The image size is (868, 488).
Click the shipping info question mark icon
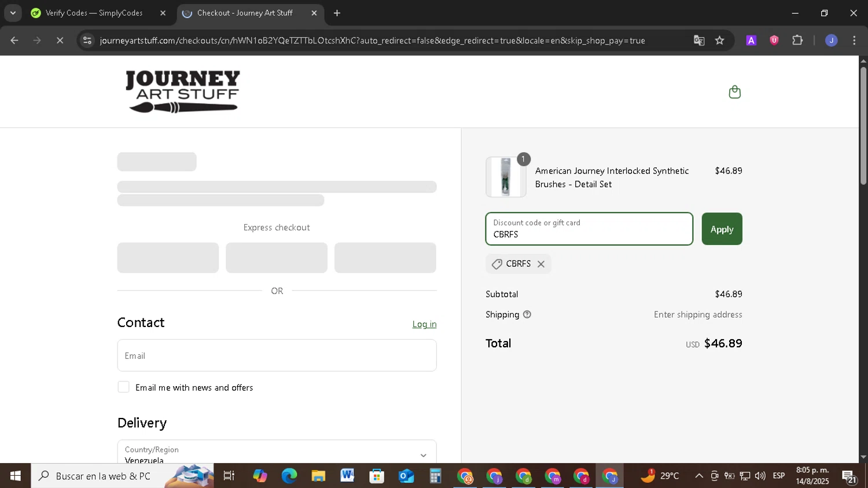[x=527, y=314]
